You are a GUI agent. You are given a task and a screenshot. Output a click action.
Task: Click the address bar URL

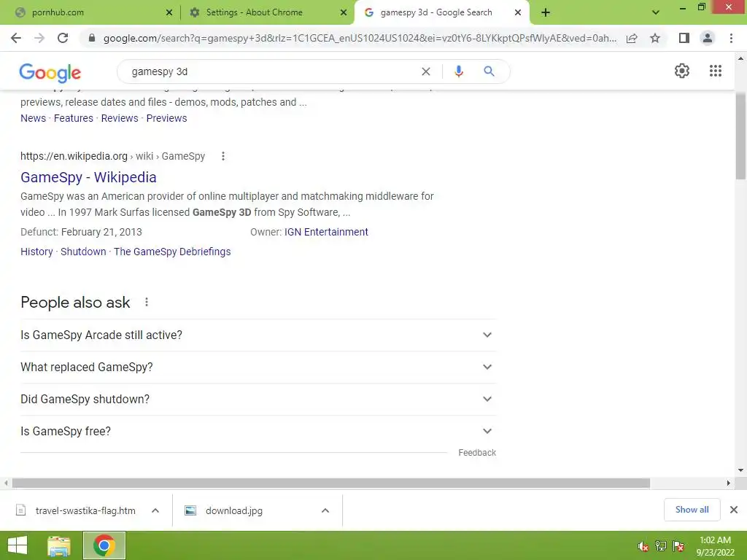click(x=360, y=38)
